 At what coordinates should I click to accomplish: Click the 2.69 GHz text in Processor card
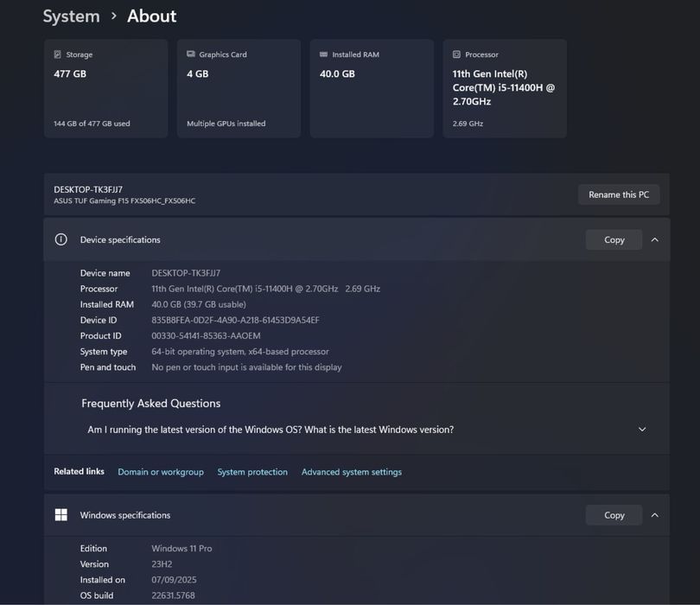pos(468,124)
